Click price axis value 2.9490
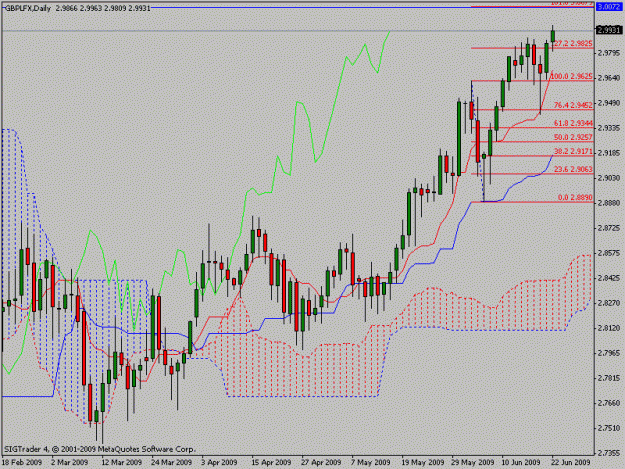This screenshot has height=469, width=625. 609,103
